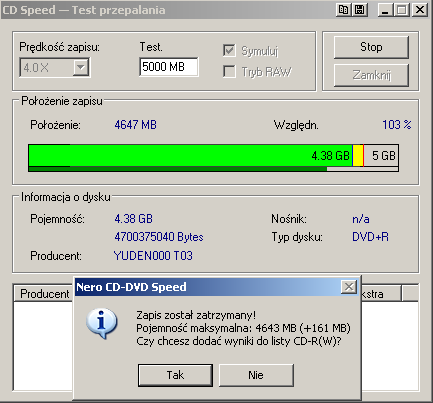
Task: Click the Pojemność label
Action: click(57, 219)
